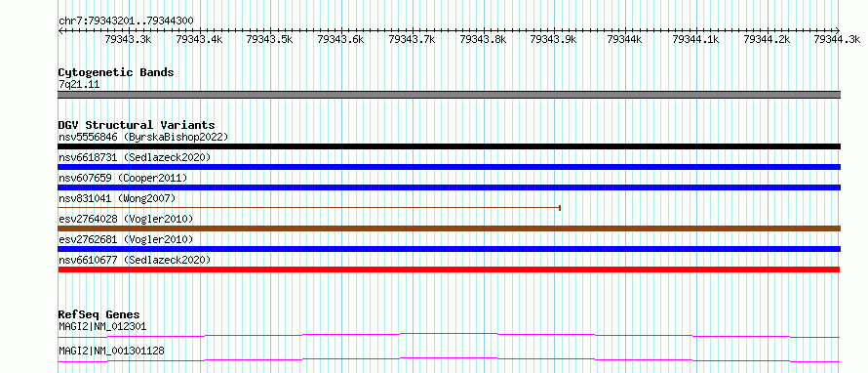
Task: Select the gray 7q21.11 cytogenetic band bar
Action: [x=449, y=95]
